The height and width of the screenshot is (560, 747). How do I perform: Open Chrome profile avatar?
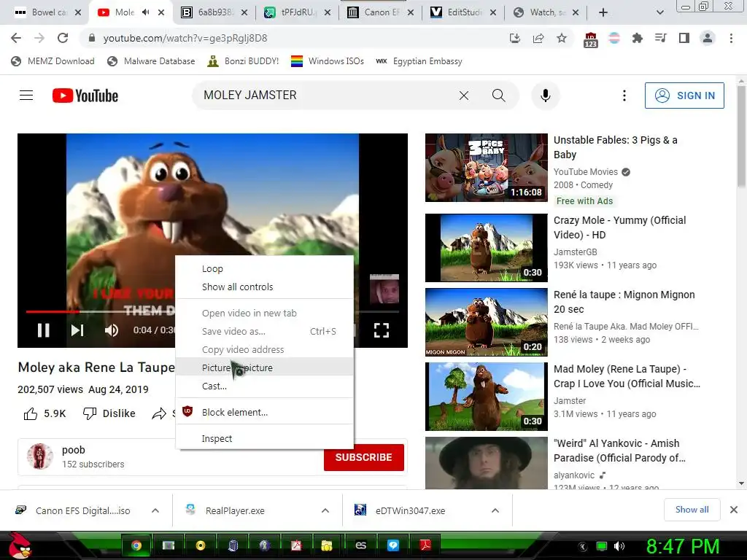[708, 38]
